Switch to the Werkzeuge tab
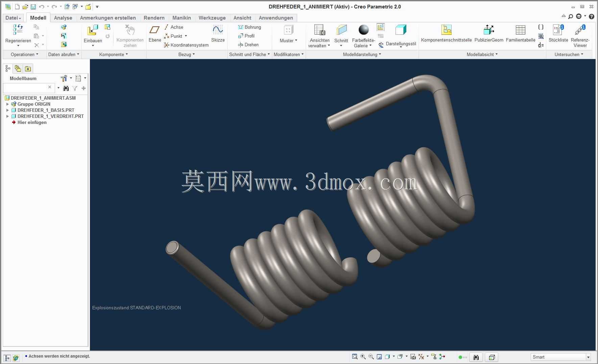The image size is (598, 364). pyautogui.click(x=212, y=18)
